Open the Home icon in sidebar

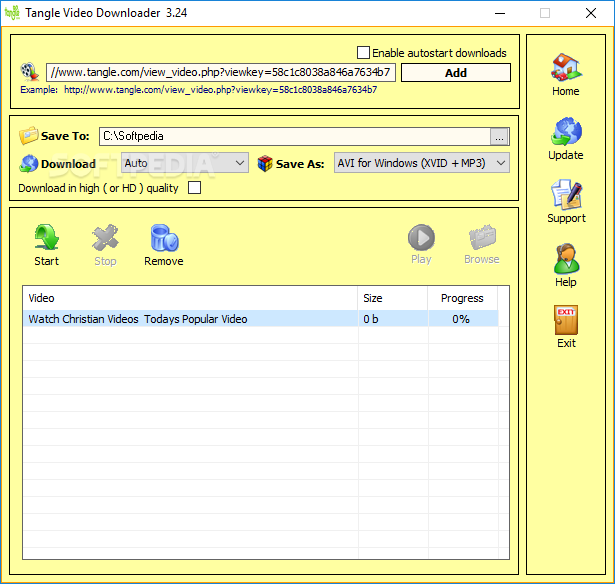[x=566, y=67]
